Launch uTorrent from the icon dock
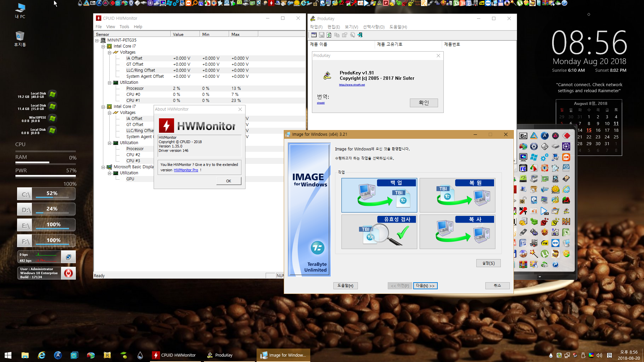Viewport: 644px width, 362px height. click(545, 254)
